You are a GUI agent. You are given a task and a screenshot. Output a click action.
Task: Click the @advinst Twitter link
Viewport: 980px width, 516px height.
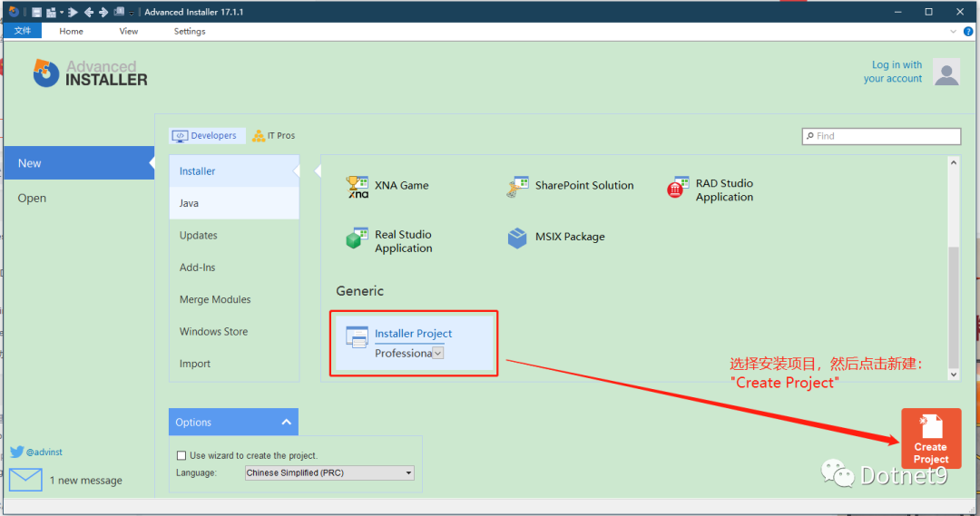coord(44,453)
